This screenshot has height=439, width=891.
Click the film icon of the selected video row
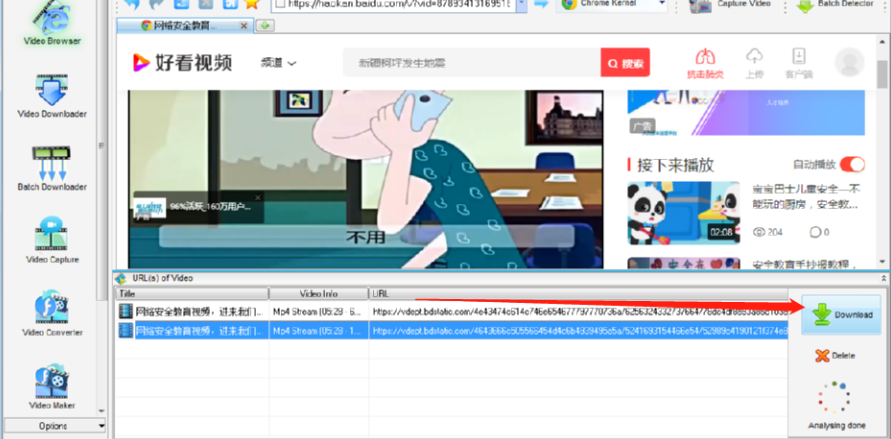126,331
